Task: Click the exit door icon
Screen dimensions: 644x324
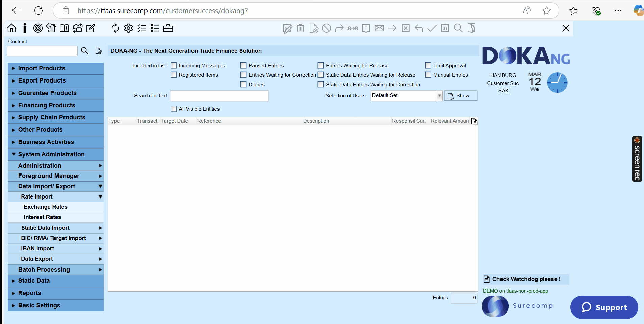Action: [x=471, y=28]
